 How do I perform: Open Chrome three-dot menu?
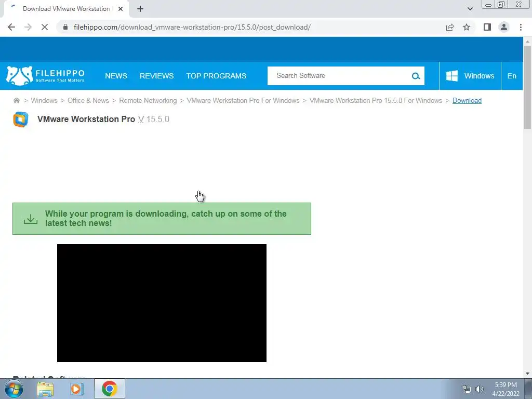coord(521,27)
